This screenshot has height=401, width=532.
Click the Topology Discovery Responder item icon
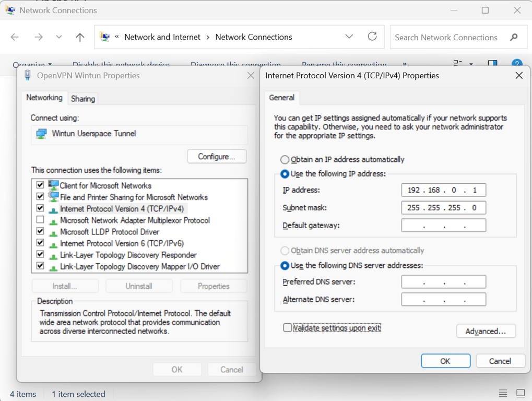pos(53,256)
